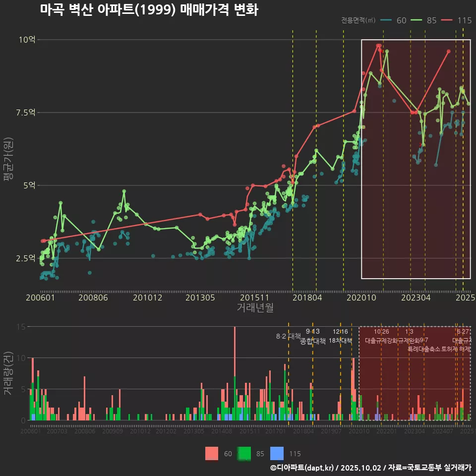Select the red 60 swatch in bottom legend
This screenshot has width=476, height=476.
pos(212,453)
